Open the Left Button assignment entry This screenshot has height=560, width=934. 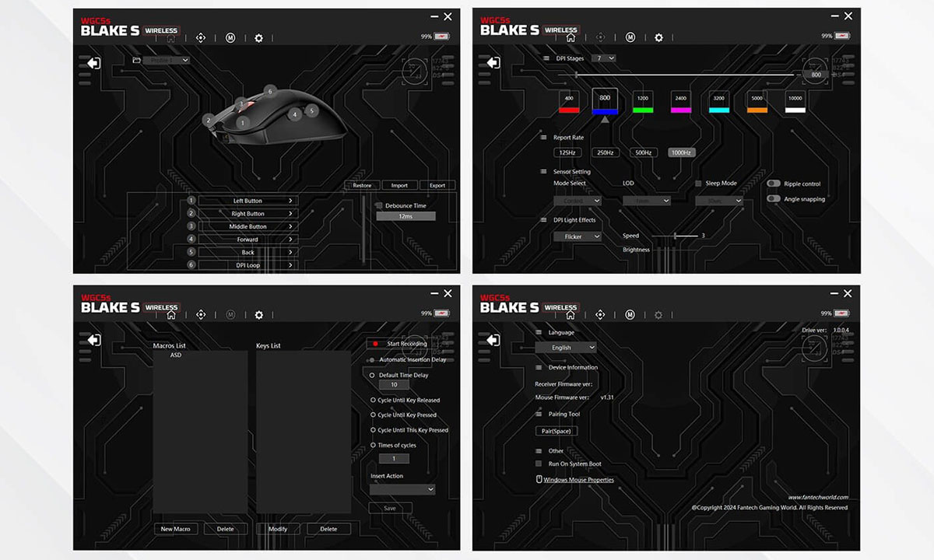pyautogui.click(x=248, y=201)
